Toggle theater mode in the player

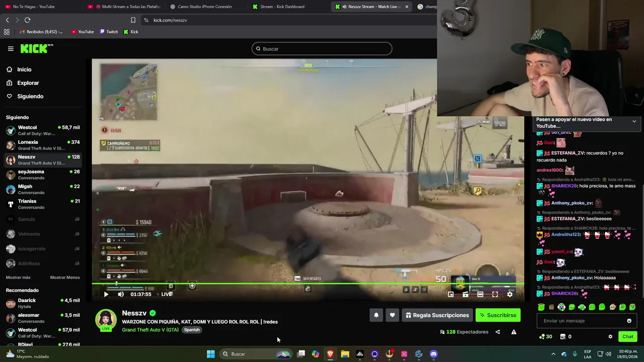pyautogui.click(x=480, y=294)
